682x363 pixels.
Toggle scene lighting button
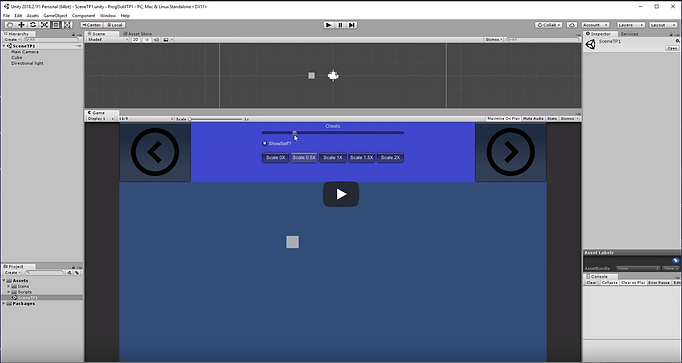click(x=147, y=40)
